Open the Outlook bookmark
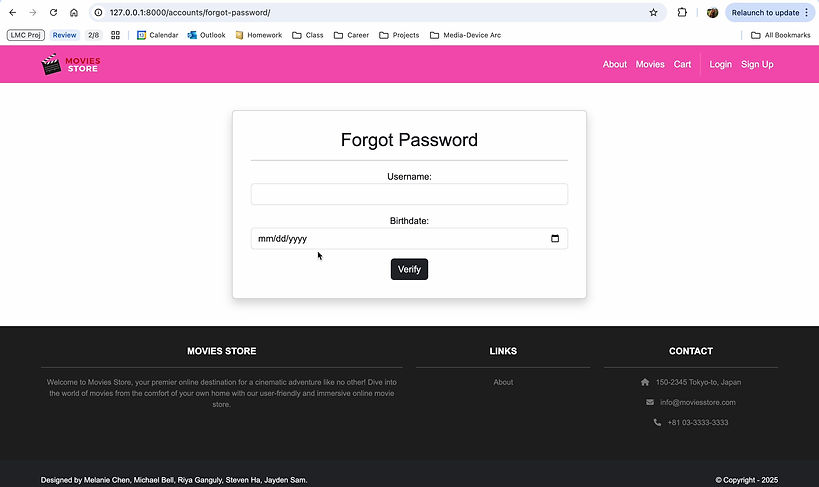Image resolution: width=819 pixels, height=487 pixels. [x=206, y=35]
